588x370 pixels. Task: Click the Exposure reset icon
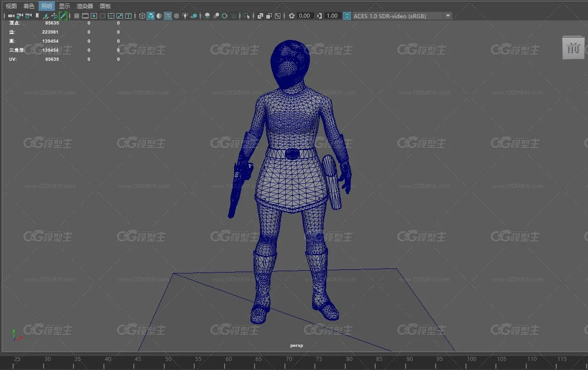[291, 16]
